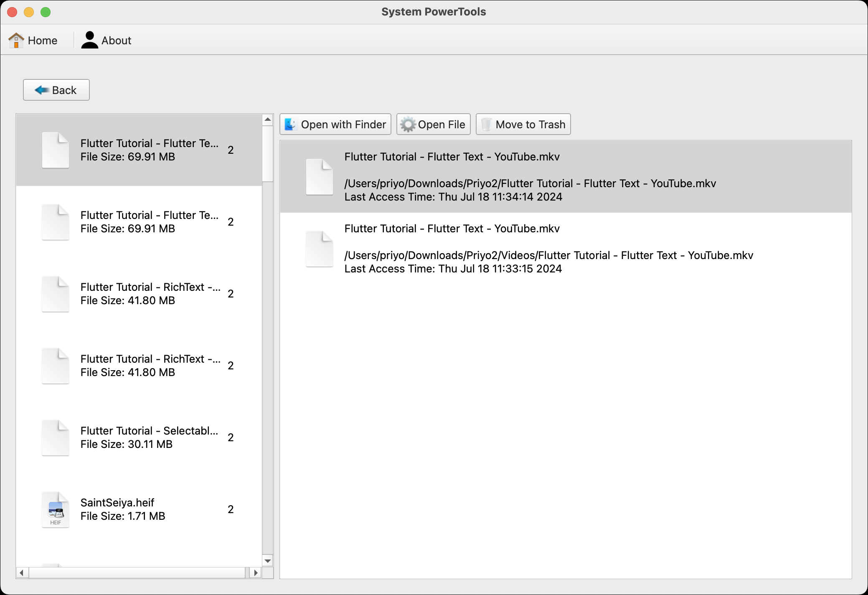Click the scroll down arrow of the list
Screen dimensions: 868x595
pos(268,561)
